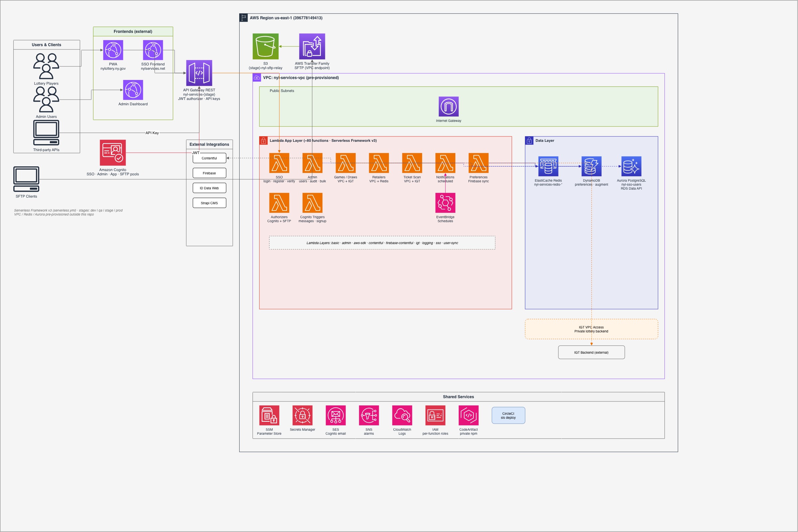
Task: Click the Serverless Framework v3 footnote text
Action: click(68, 213)
